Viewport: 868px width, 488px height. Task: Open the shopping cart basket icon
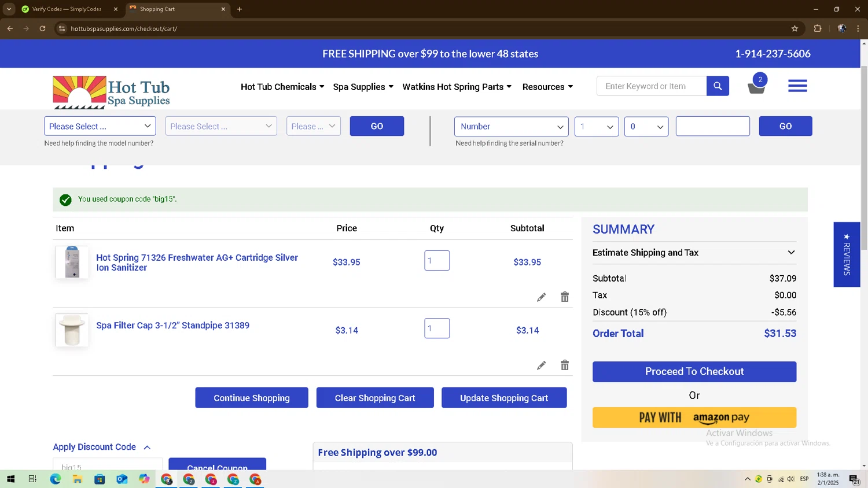pyautogui.click(x=756, y=84)
